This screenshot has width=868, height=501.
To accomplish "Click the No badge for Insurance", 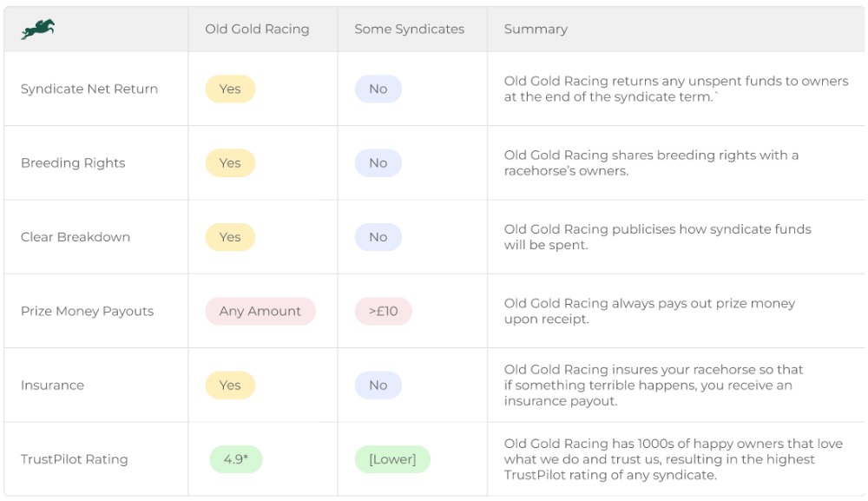I will (x=378, y=386).
